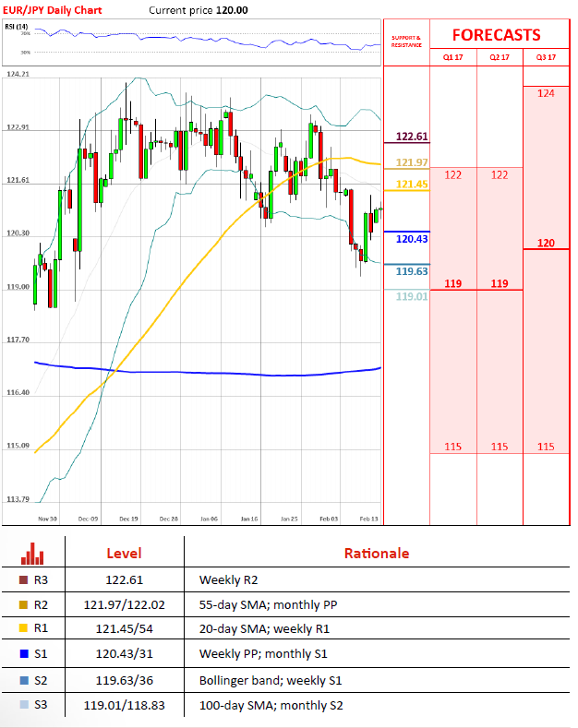Click the S3 row label

pos(41,704)
